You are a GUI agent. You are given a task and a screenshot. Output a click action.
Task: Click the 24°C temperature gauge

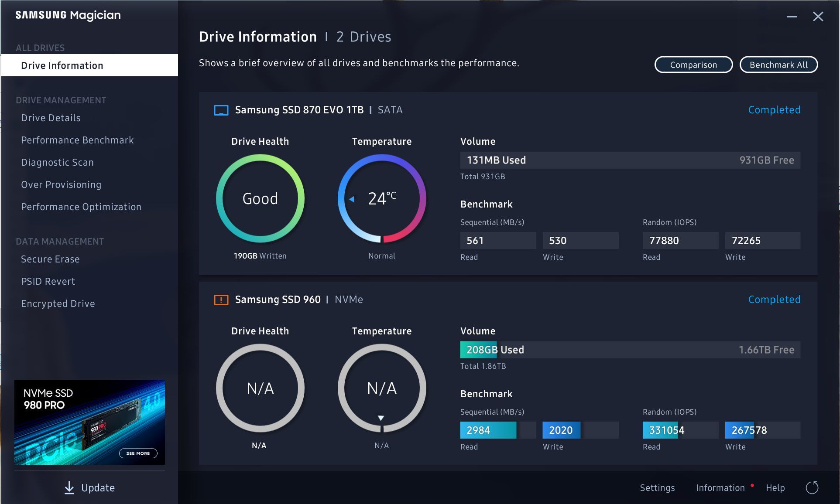(381, 198)
